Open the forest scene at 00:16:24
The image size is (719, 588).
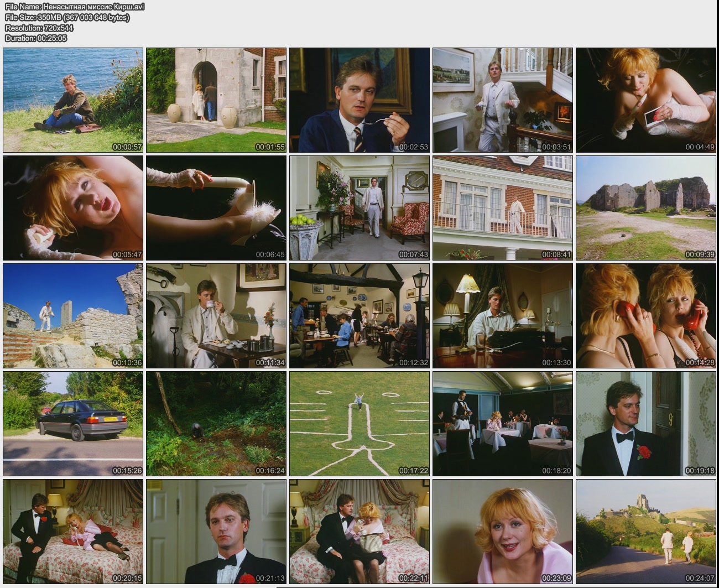[x=216, y=423]
